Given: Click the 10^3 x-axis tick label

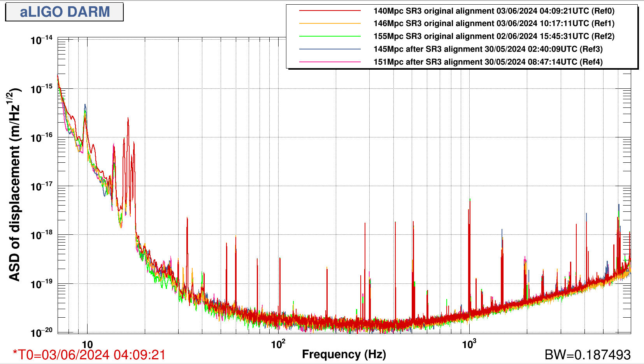Looking at the screenshot, I should click(469, 344).
